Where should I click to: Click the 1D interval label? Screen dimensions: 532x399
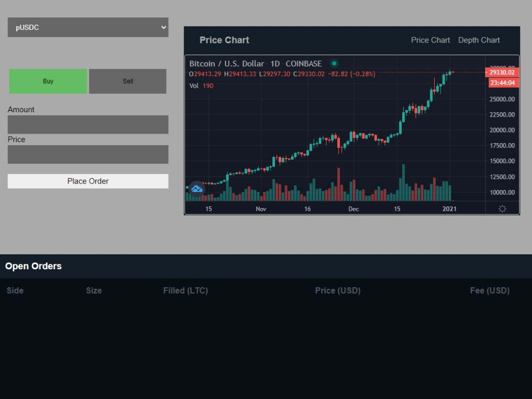[x=275, y=64]
